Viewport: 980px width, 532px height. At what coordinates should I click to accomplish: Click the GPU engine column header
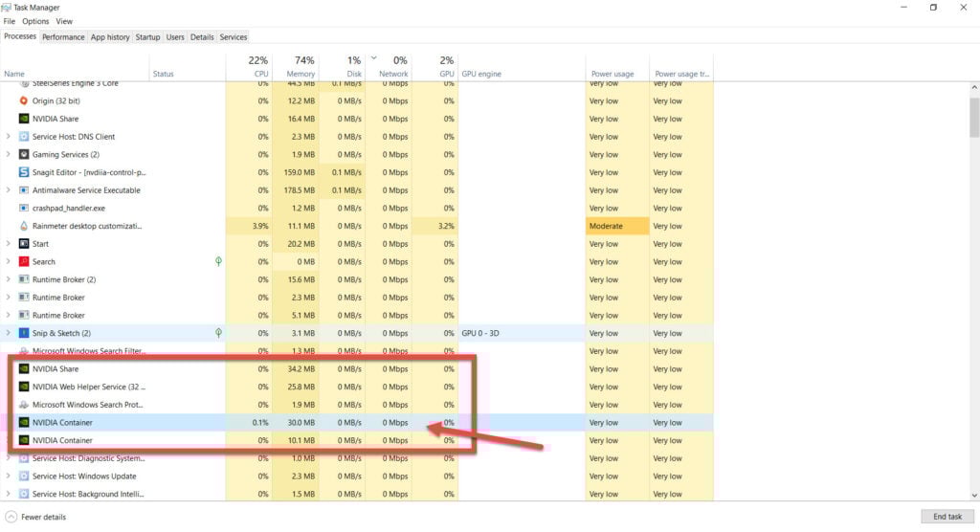[522, 67]
